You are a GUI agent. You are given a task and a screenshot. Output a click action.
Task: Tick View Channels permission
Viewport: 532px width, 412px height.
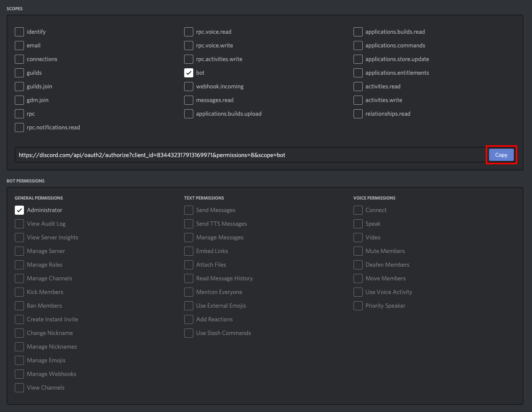click(19, 388)
